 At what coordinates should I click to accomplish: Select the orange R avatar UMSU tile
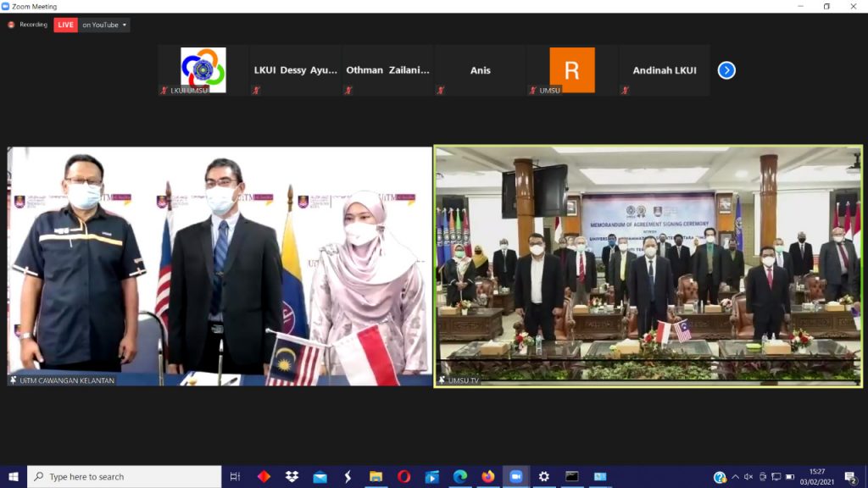coord(572,70)
